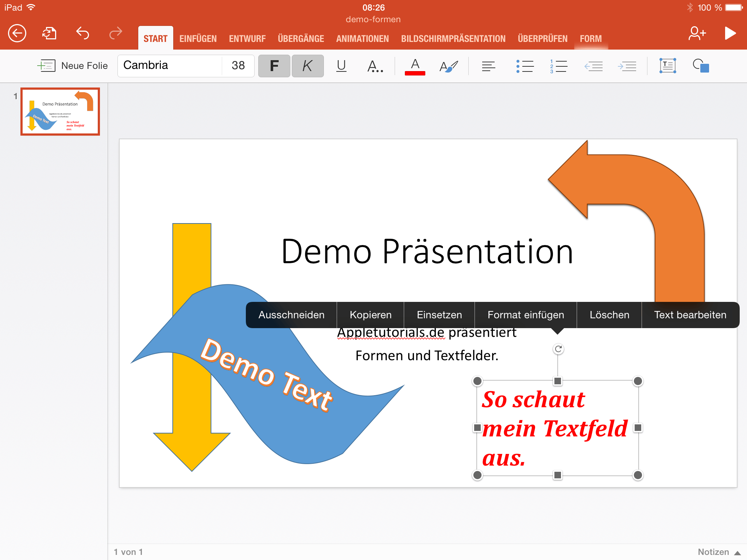Open the font size 38 picker

[238, 66]
